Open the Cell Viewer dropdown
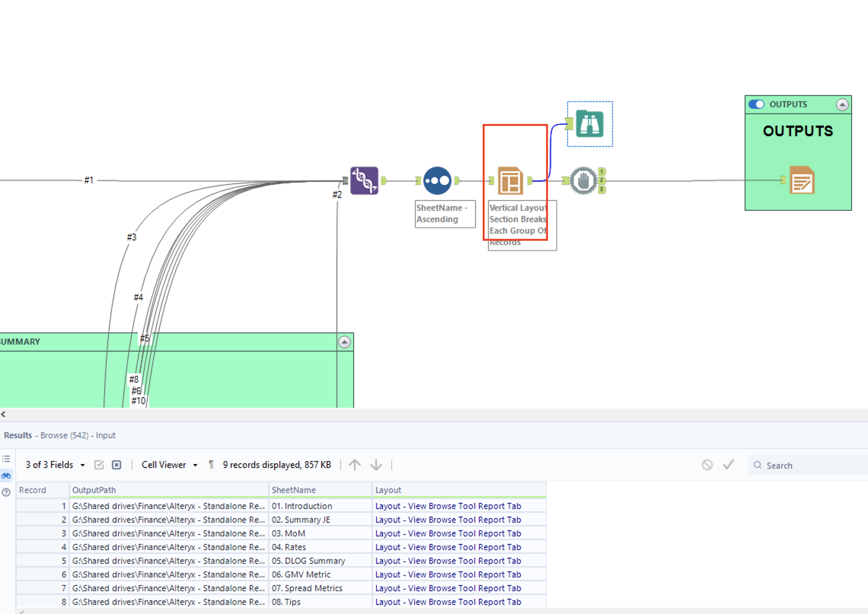The width and height of the screenshot is (868, 614). (x=169, y=465)
